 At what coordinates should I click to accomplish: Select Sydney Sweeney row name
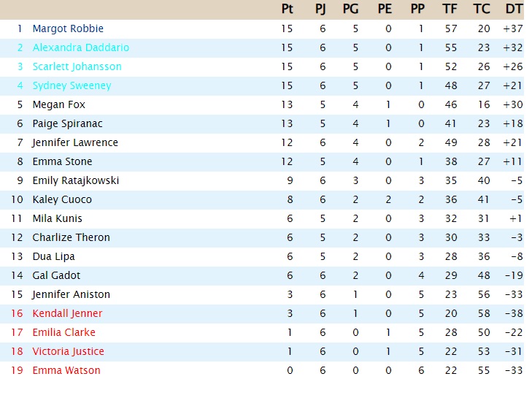(72, 85)
